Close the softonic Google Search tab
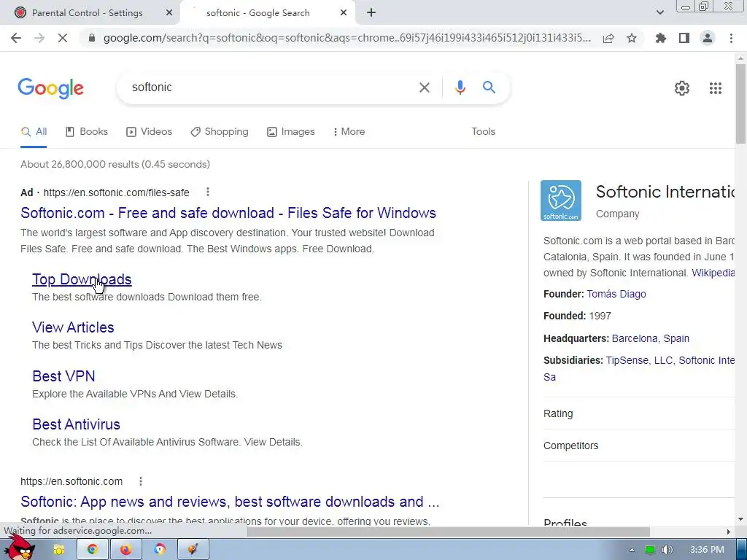The image size is (747, 560). 344,13
